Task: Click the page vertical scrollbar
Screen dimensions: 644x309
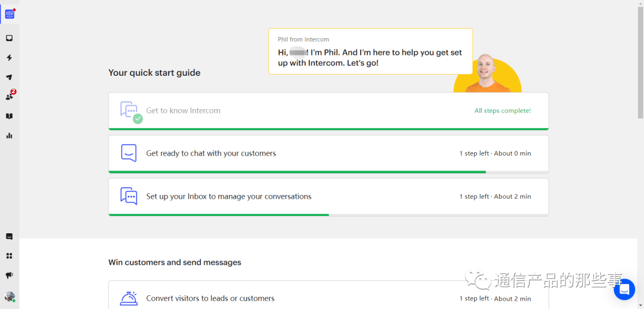Action: coord(640,61)
